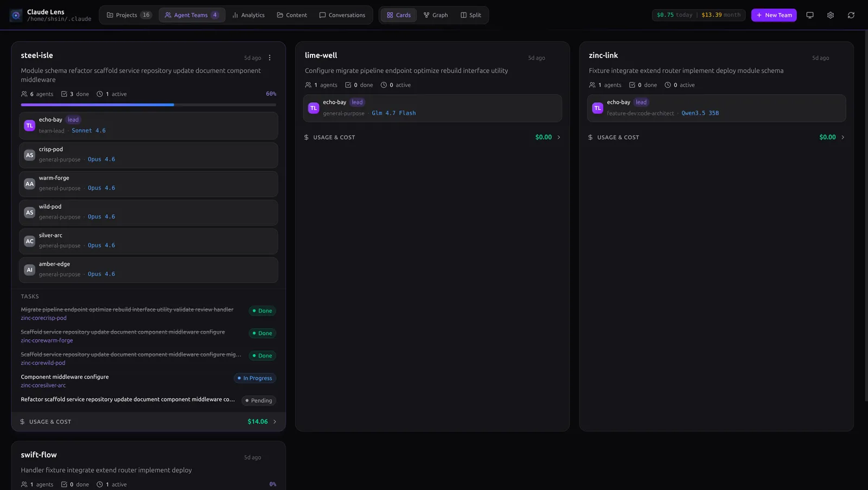Select the warm-forge agent row
The image size is (868, 490).
click(x=148, y=184)
